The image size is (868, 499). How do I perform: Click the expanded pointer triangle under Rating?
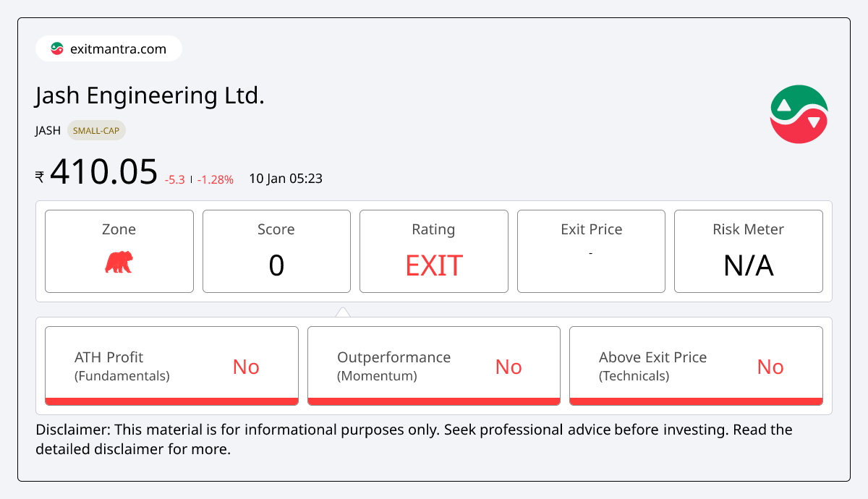pyautogui.click(x=343, y=312)
